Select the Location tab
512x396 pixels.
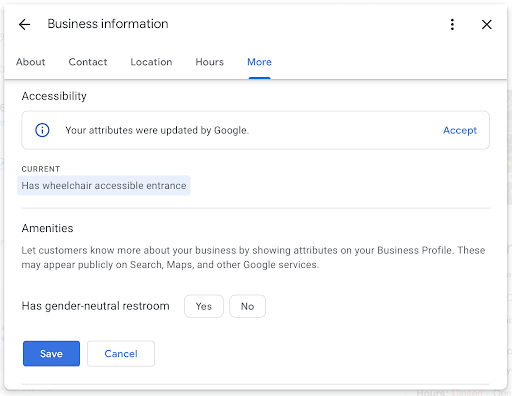click(151, 62)
